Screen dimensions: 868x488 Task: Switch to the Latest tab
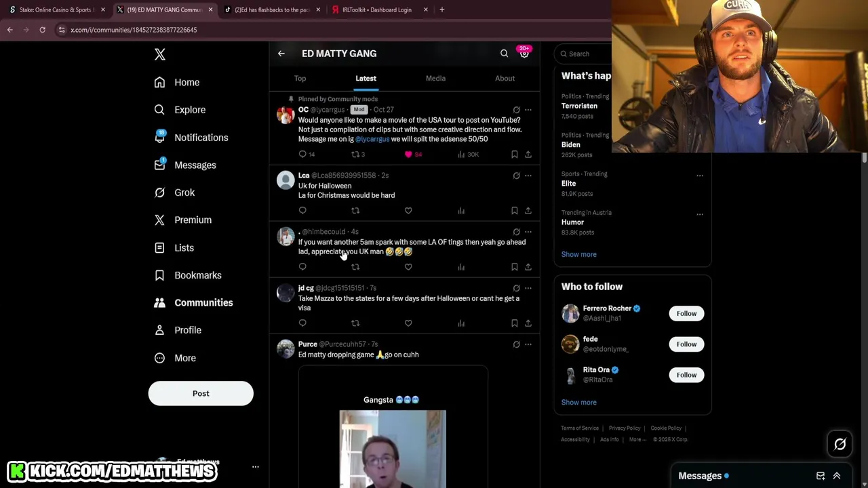366,78
